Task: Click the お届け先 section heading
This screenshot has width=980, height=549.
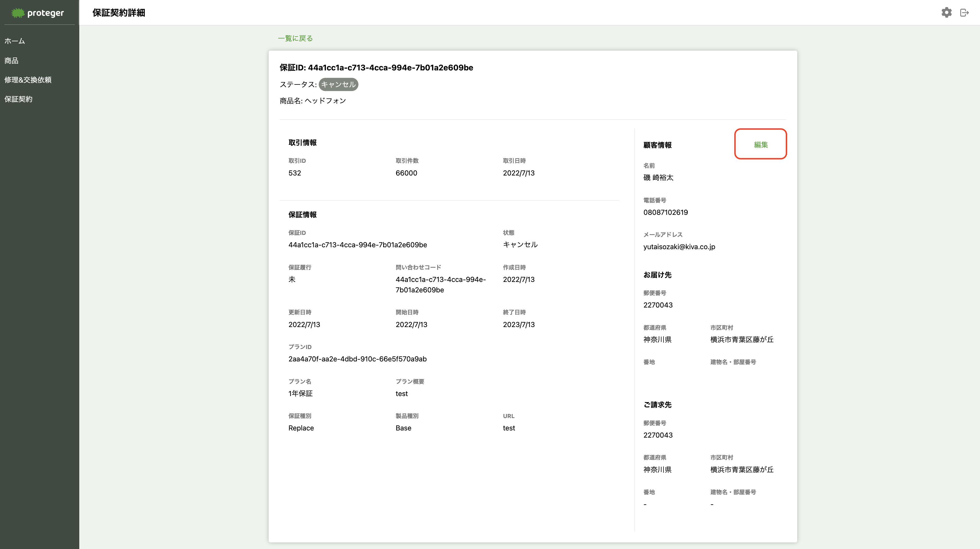Action: [x=657, y=275]
